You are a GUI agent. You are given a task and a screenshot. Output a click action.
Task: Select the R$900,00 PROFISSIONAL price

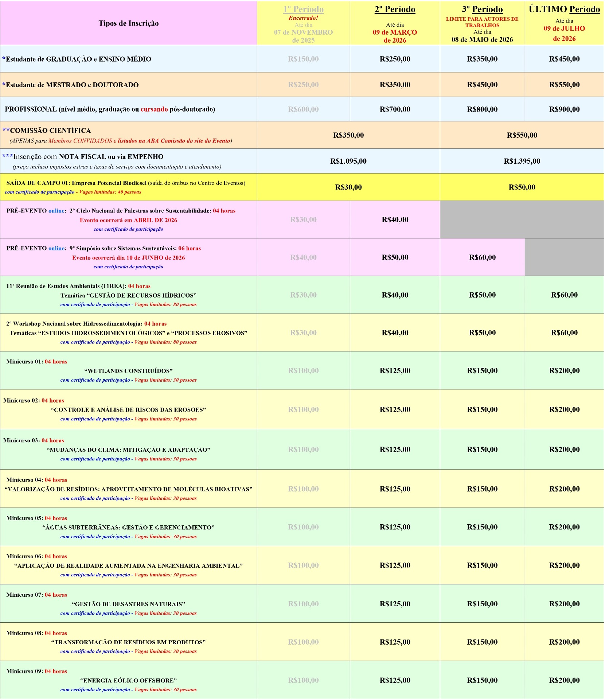pyautogui.click(x=564, y=109)
